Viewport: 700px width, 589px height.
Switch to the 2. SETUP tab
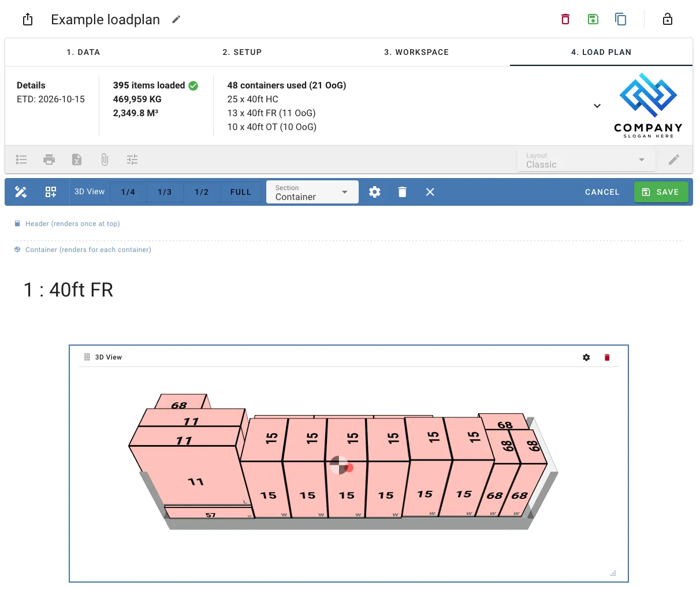point(243,52)
